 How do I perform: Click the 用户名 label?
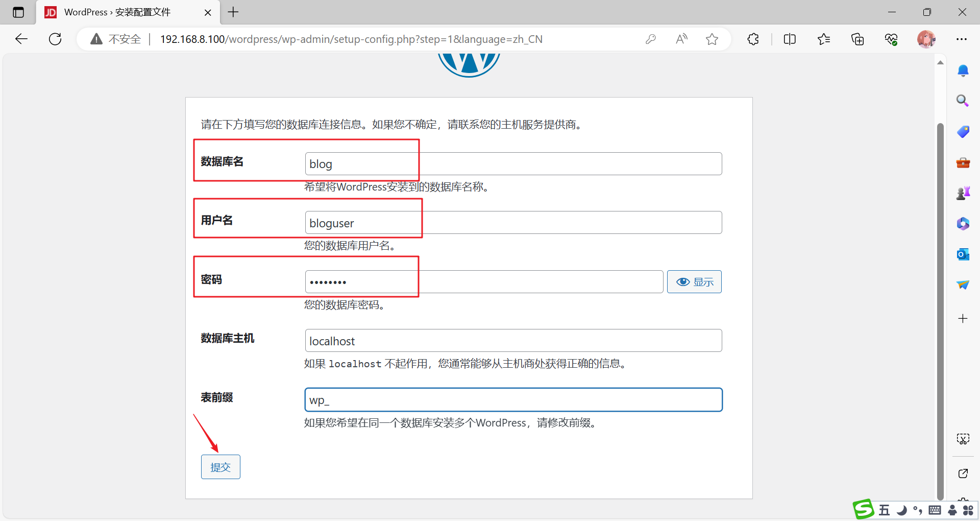point(217,221)
